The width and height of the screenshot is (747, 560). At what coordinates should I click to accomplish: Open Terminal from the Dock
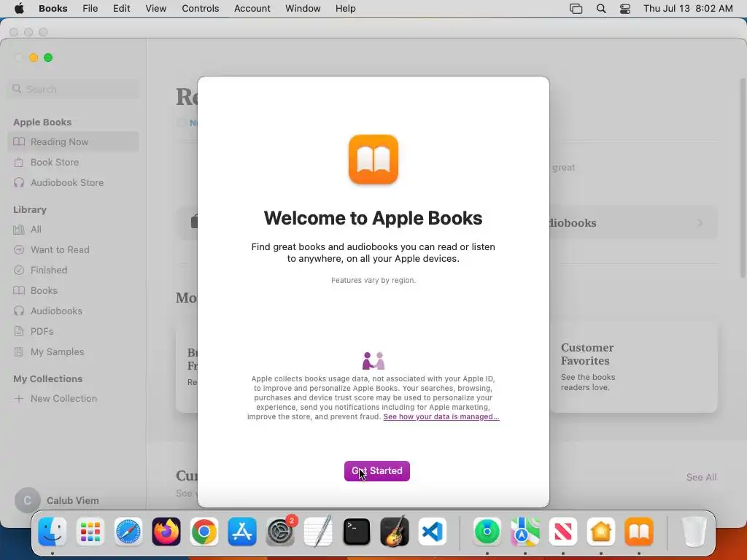click(356, 532)
